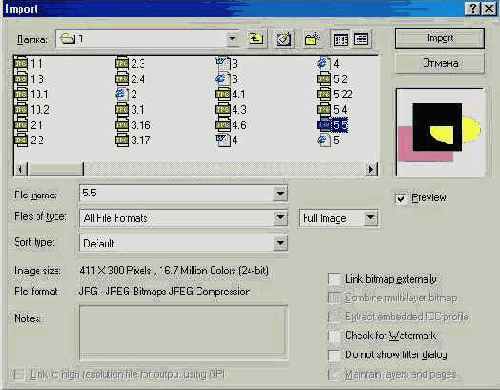Go up one folder level
Image resolution: width=500 pixels, height=390 pixels.
click(x=256, y=39)
